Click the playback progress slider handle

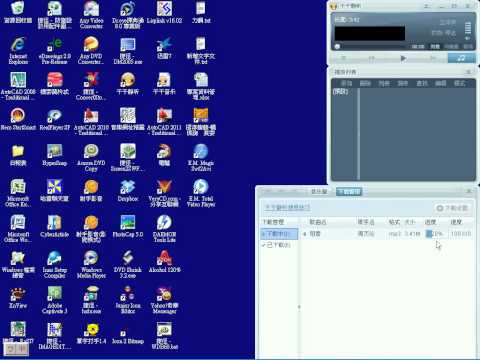(x=337, y=46)
